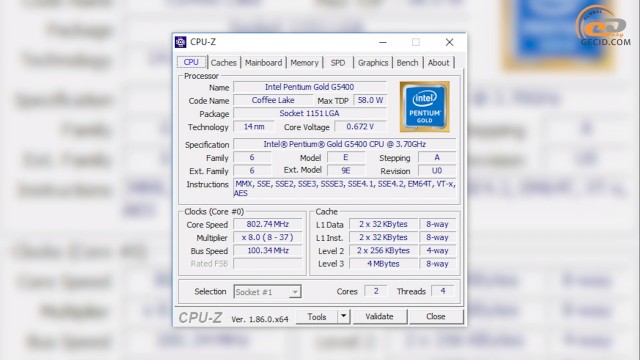Select the CPU tab
This screenshot has height=360, width=640.
pyautogui.click(x=191, y=62)
